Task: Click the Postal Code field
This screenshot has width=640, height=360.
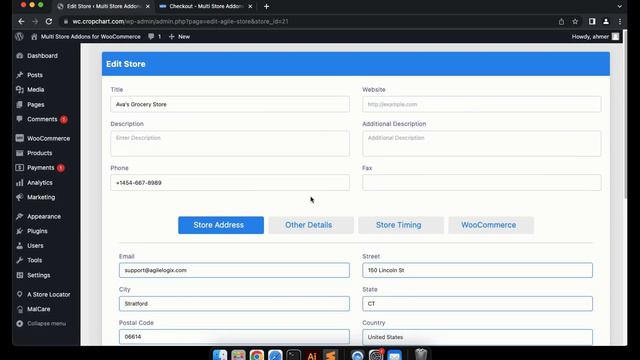Action: tap(234, 337)
